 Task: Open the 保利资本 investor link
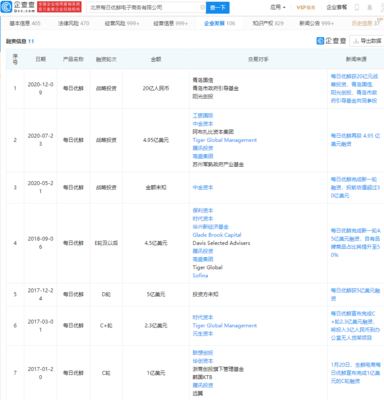pos(203,210)
